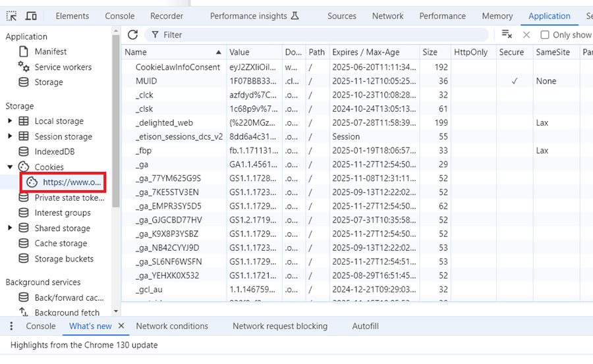
Task: Click the refresh cookies icon
Action: [132, 35]
